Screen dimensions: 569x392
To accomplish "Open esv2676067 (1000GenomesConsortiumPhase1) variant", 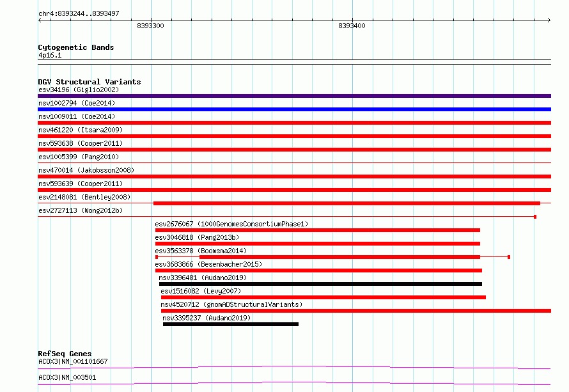I will (x=231, y=224).
